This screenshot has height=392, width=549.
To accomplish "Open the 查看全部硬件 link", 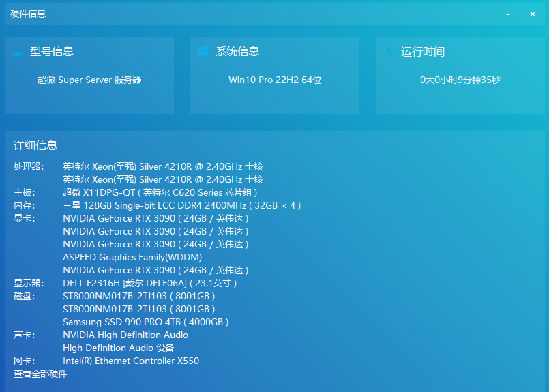I will click(40, 374).
